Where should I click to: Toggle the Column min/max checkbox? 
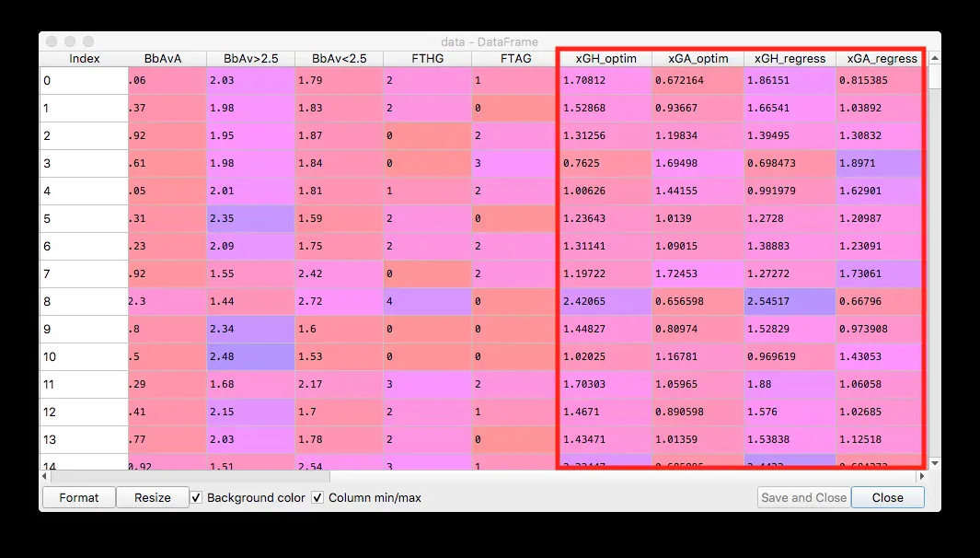click(317, 497)
